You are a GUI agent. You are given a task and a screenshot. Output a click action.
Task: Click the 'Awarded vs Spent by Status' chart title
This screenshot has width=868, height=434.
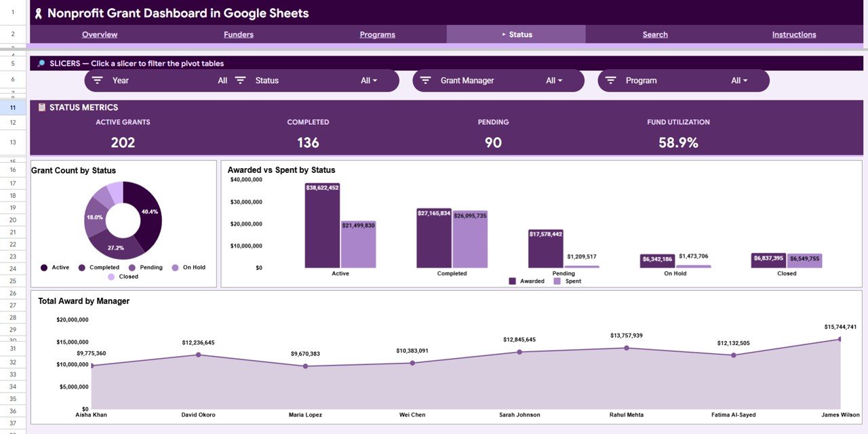281,170
